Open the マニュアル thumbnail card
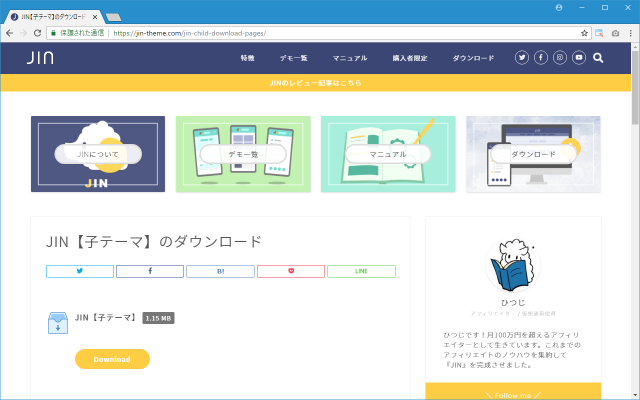640x400 pixels. coord(388,154)
